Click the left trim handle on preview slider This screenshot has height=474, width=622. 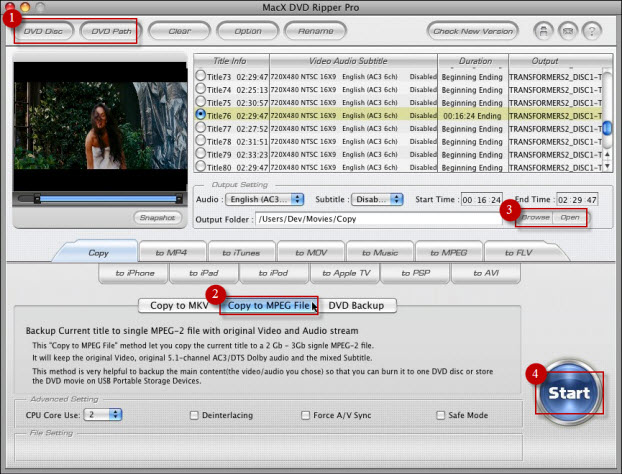coord(37,199)
